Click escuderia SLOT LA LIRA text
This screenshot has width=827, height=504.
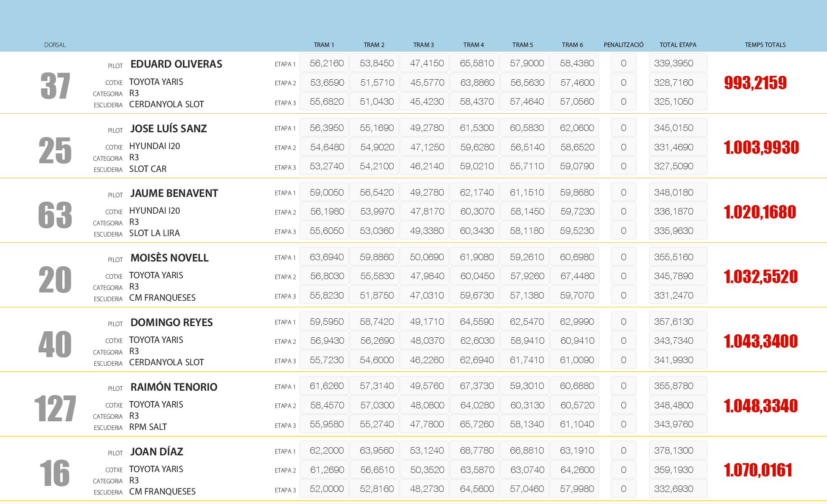tap(154, 233)
